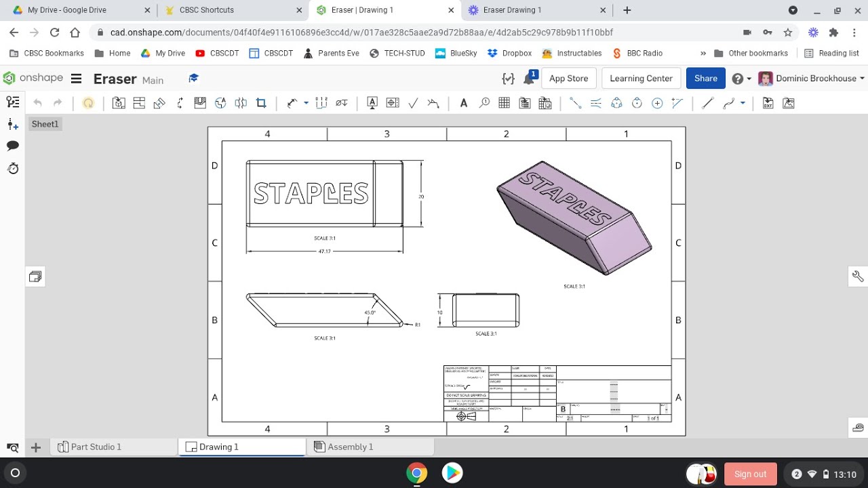The width and height of the screenshot is (868, 488).
Task: Click the Undo arrow in the toolbar
Action: pos(37,103)
